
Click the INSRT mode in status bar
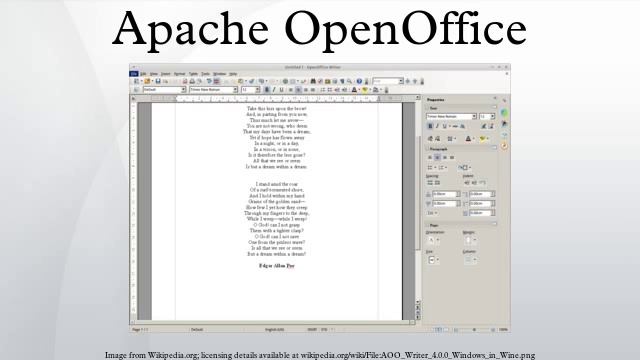tap(312, 329)
